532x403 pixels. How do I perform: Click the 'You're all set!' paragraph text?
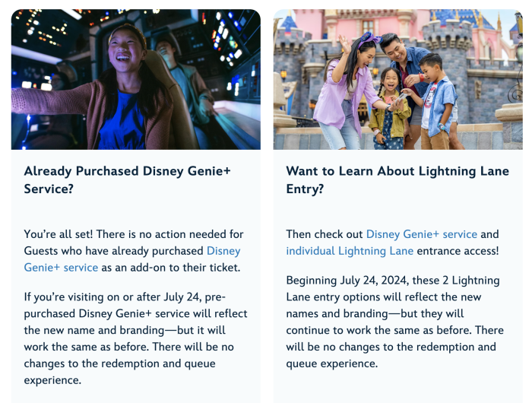[134, 251]
